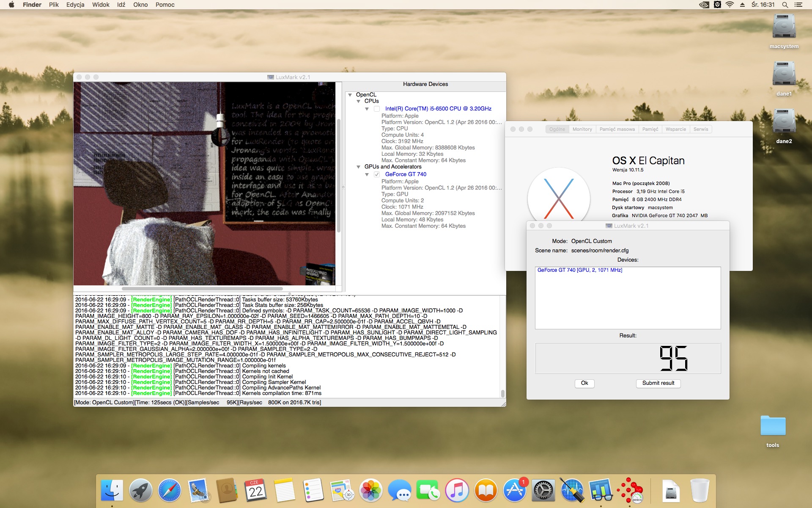Open System Preferences in dock
The height and width of the screenshot is (508, 812).
[x=543, y=491]
